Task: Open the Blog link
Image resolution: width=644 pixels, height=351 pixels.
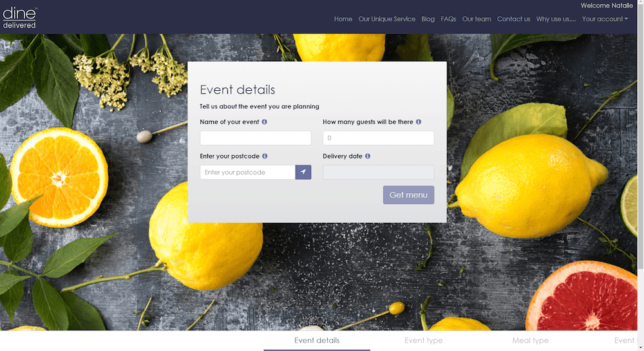Action: 428,19
